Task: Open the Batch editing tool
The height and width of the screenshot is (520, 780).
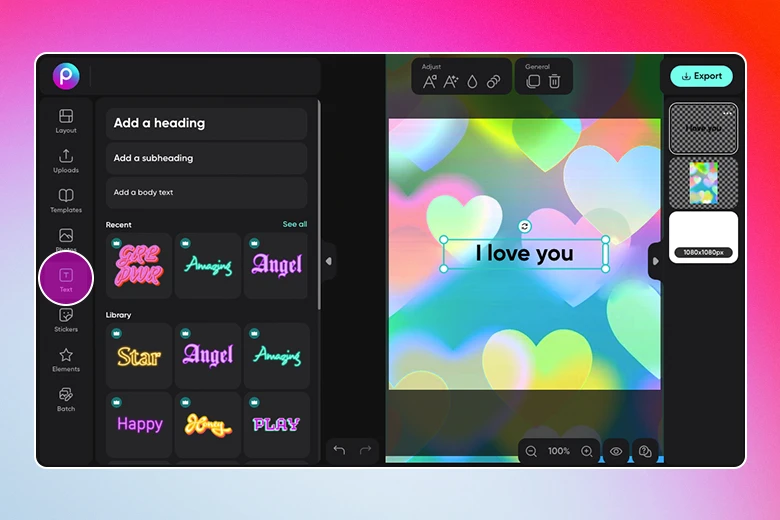Action: click(66, 400)
